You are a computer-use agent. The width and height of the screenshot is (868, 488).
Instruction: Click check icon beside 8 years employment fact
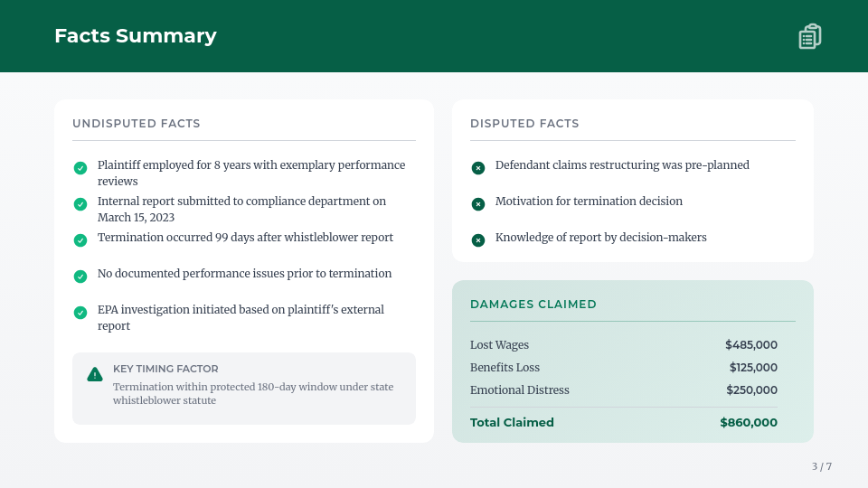[80, 168]
